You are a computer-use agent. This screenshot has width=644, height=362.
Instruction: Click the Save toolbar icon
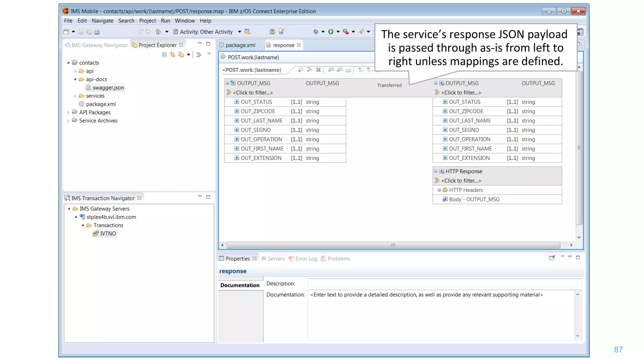81,32
